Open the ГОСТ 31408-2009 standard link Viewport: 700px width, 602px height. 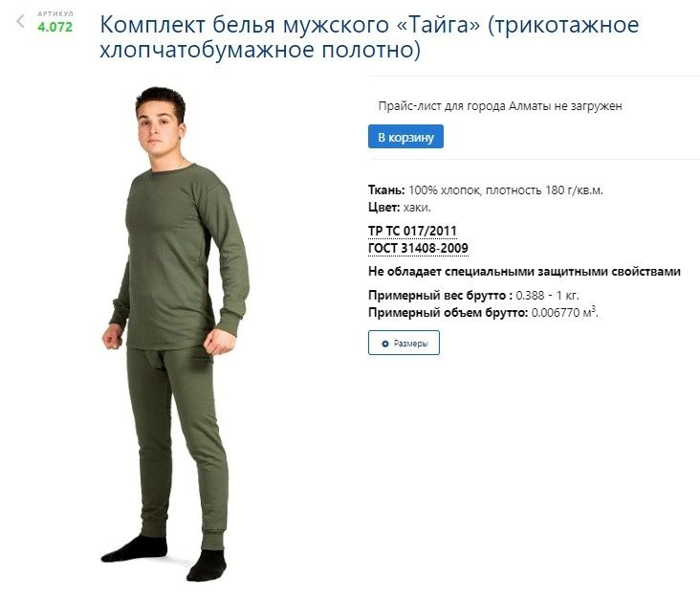click(x=418, y=248)
